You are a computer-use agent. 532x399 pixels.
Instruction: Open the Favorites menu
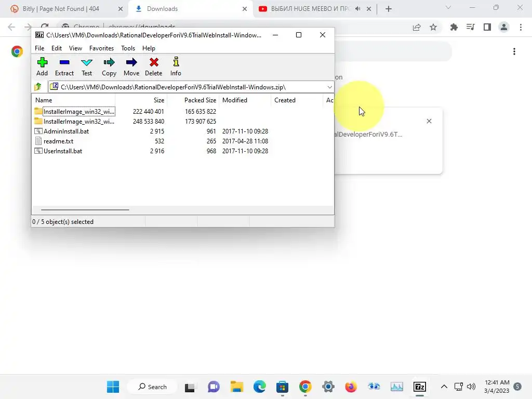coord(101,48)
